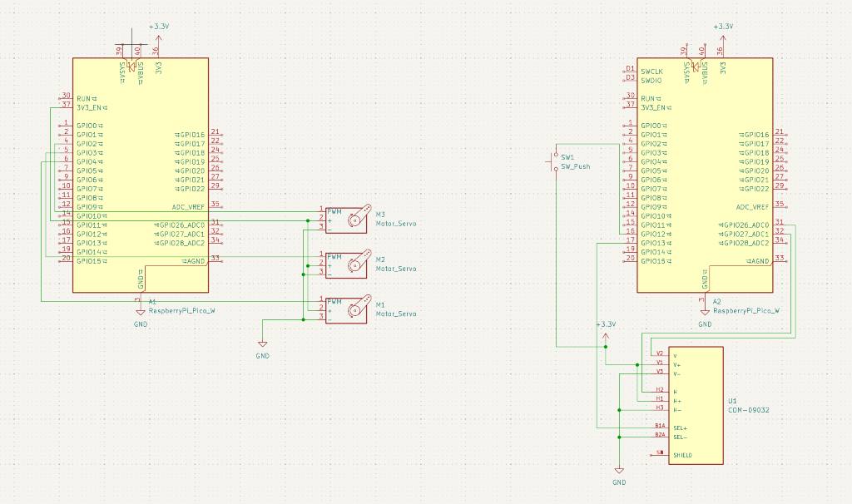Select the GND symbol under the A2 Pico
This screenshot has width=852, height=504.
click(705, 312)
